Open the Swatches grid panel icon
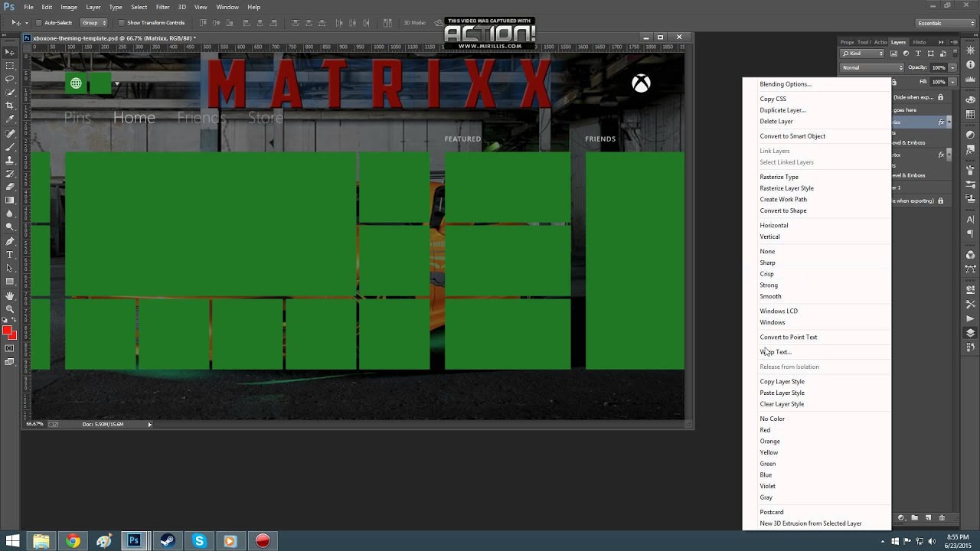980x551 pixels. pos(971,114)
